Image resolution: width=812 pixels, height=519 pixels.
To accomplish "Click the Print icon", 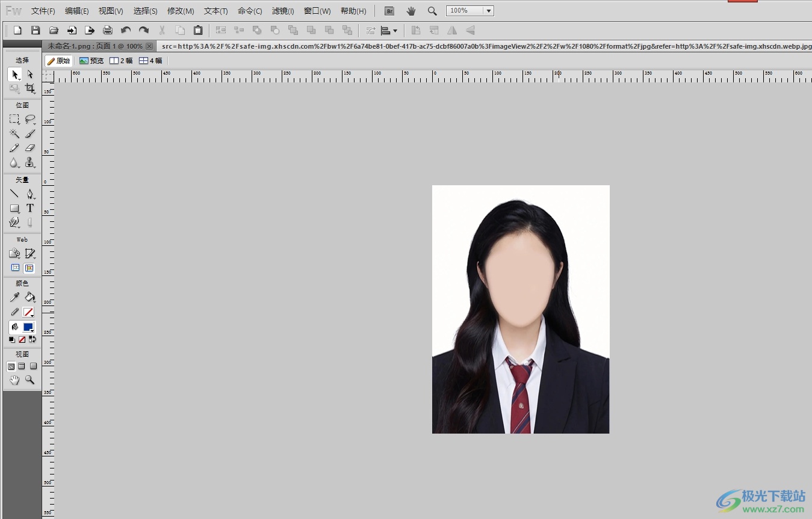I will coord(108,30).
